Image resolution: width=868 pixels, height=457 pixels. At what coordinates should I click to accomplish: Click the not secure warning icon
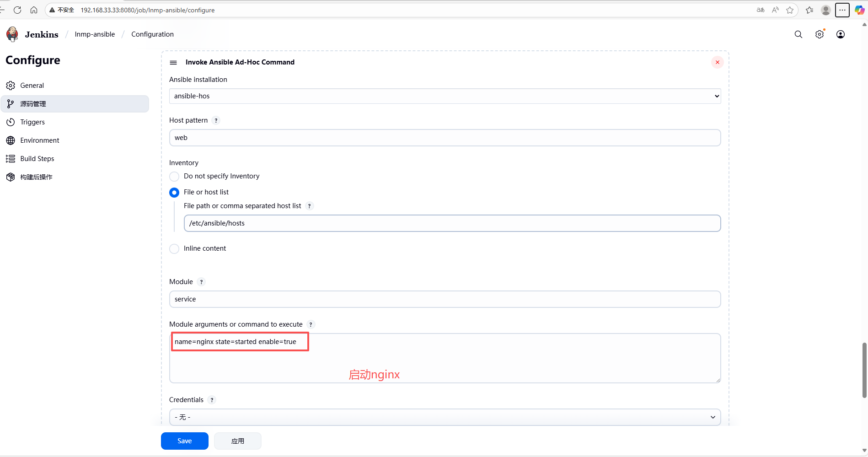tap(52, 10)
